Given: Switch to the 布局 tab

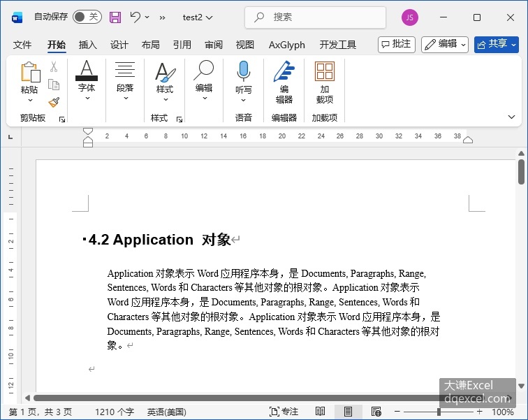Looking at the screenshot, I should 151,45.
